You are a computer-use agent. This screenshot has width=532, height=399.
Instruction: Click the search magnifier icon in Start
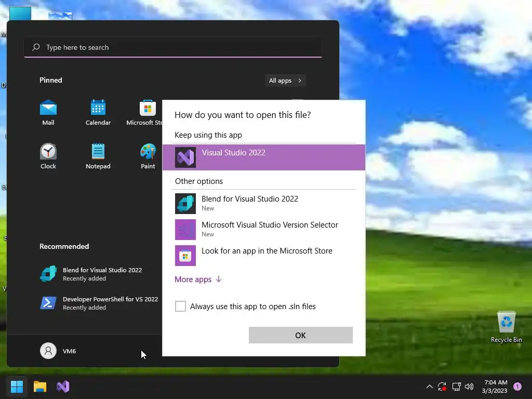[x=36, y=47]
